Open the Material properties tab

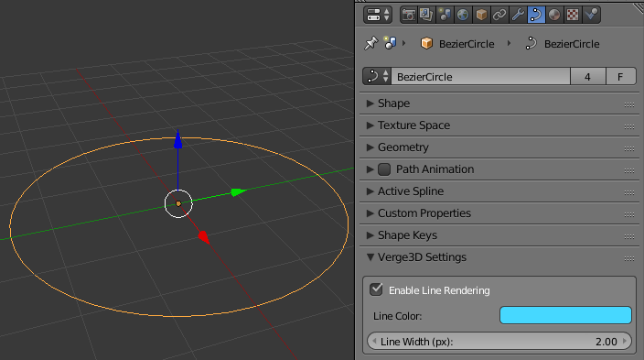tap(554, 15)
